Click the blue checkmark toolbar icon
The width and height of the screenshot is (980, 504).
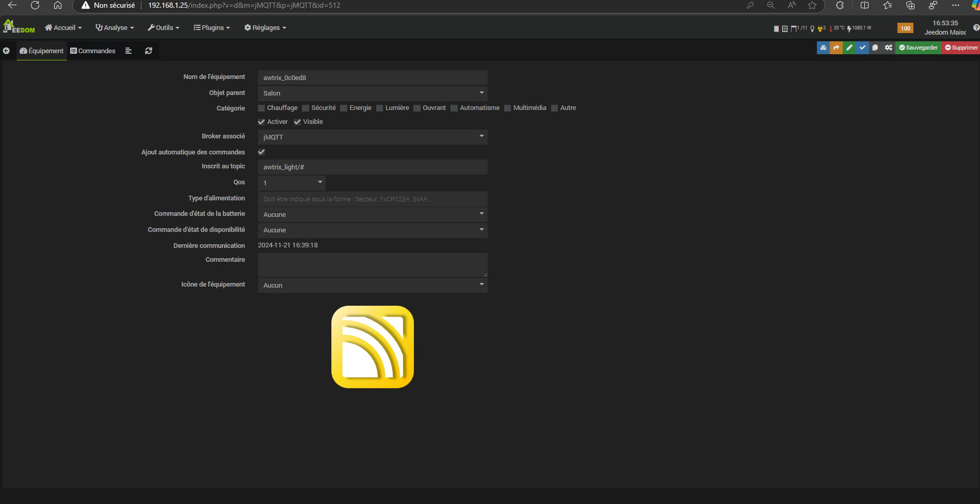(x=862, y=48)
